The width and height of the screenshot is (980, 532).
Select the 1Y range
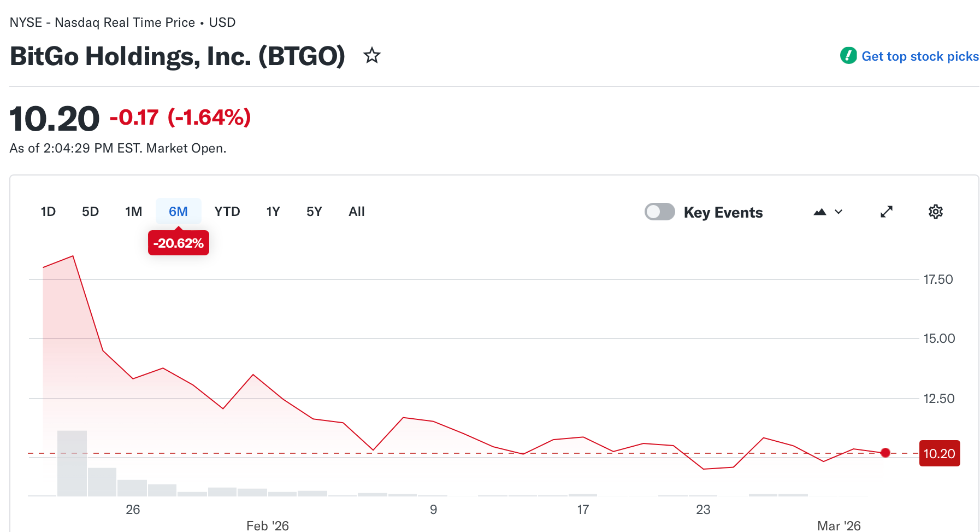pyautogui.click(x=273, y=212)
